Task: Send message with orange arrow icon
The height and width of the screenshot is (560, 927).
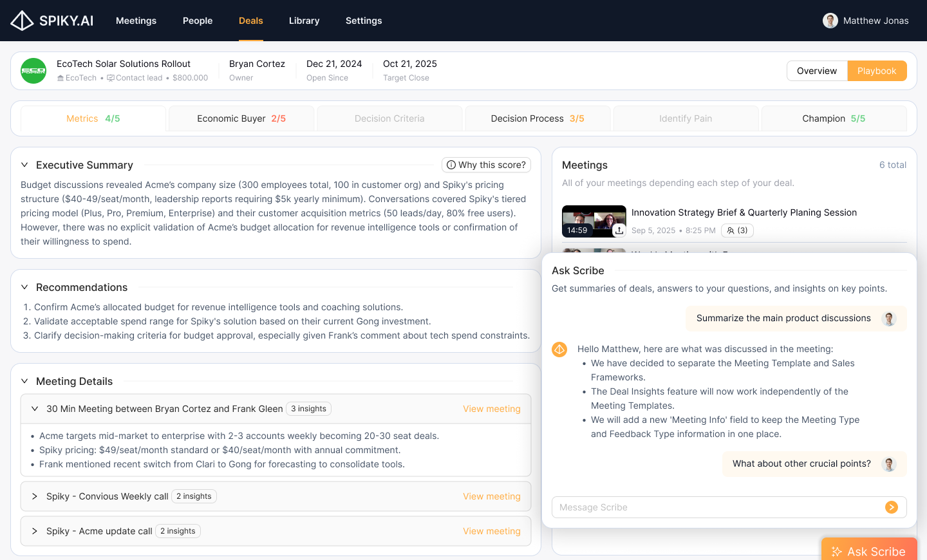Action: click(891, 507)
